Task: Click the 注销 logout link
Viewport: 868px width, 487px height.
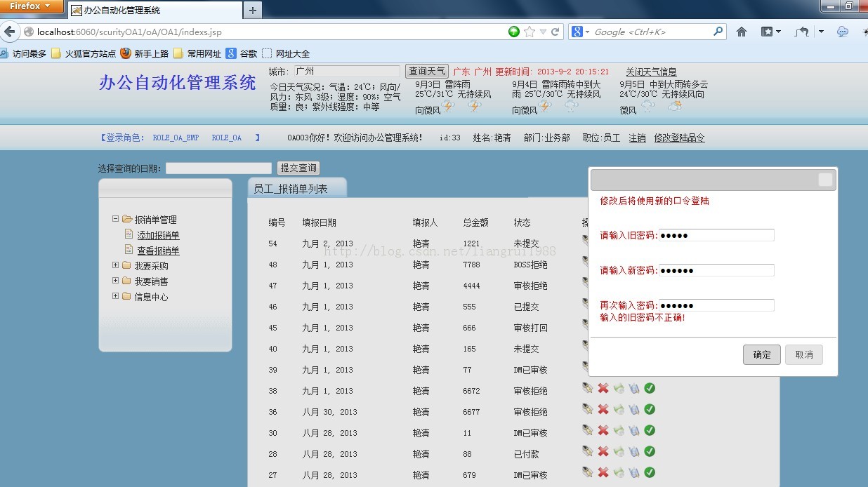Action: coord(636,138)
